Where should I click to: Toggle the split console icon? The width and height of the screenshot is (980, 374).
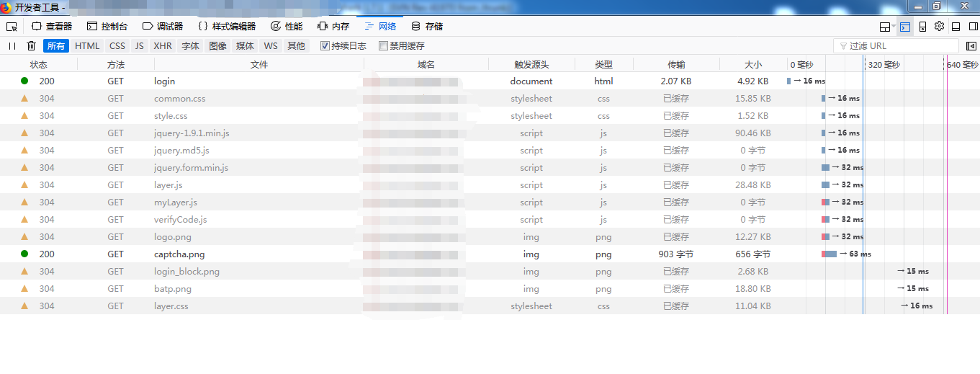(904, 27)
